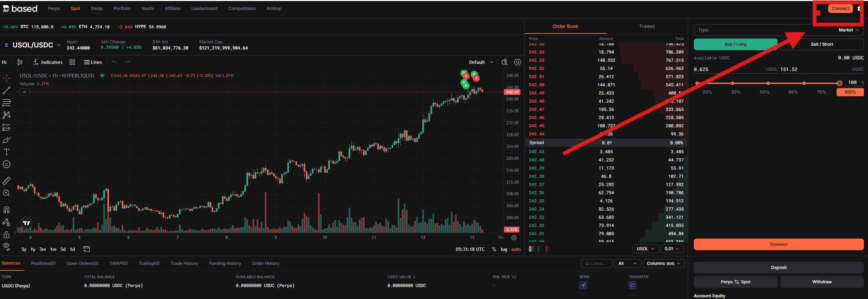The height and width of the screenshot is (299, 868).
Task: Select the 100% size preset
Action: pyautogui.click(x=850, y=92)
